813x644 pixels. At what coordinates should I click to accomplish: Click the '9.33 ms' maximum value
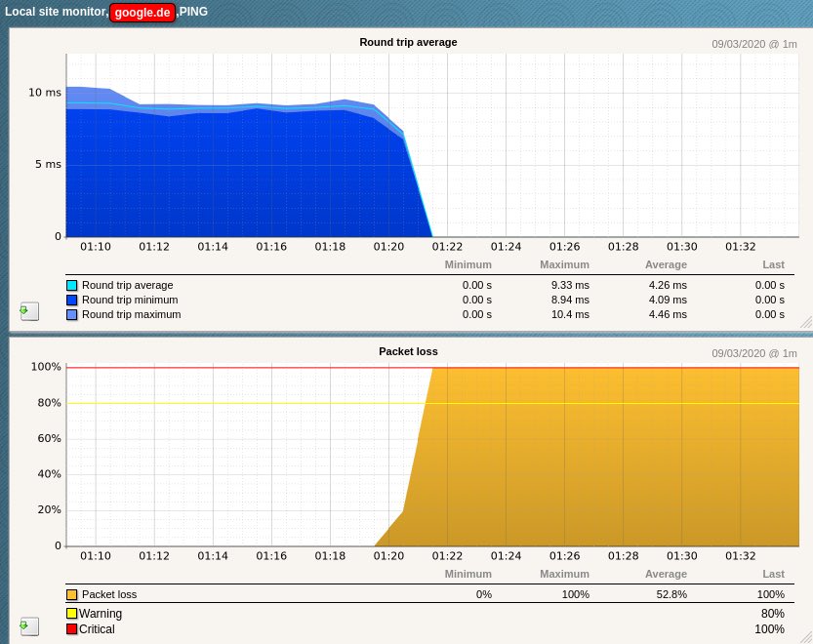pos(570,285)
